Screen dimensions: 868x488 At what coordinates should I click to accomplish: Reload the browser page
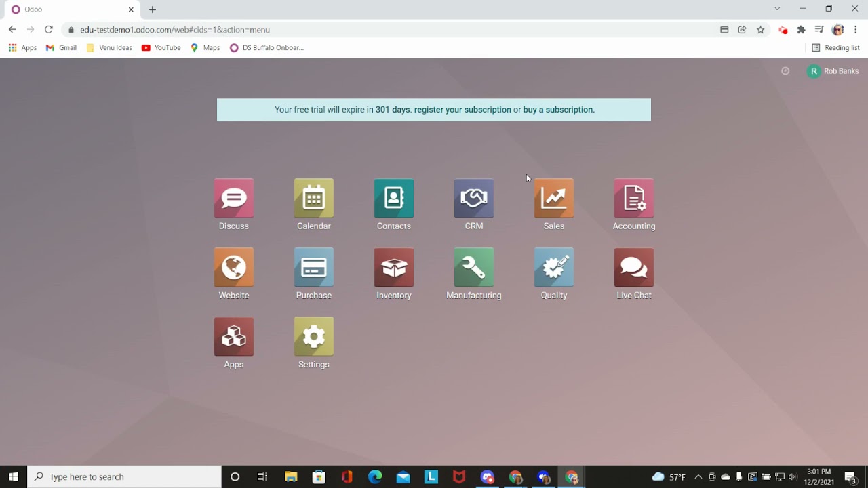click(49, 30)
